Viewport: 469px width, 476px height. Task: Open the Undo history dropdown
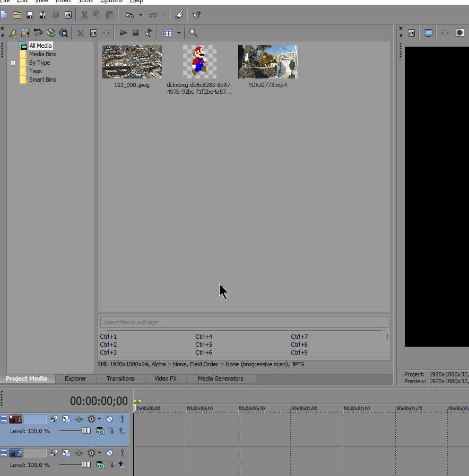pos(140,15)
